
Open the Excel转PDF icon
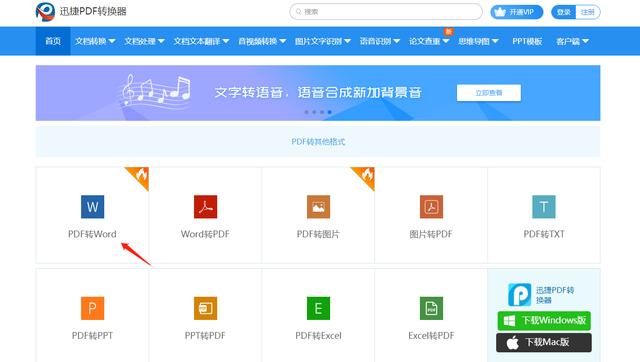[431, 308]
